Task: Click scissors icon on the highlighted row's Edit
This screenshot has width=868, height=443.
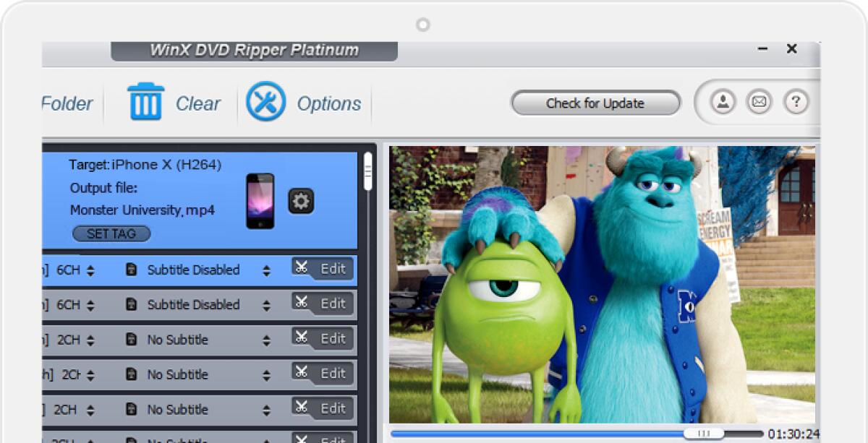Action: pos(302,268)
